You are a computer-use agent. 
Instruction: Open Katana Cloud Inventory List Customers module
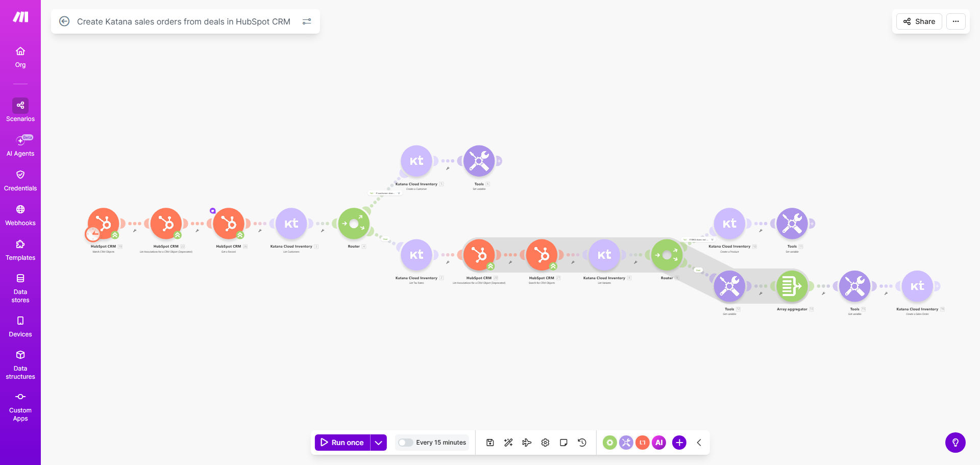point(291,223)
